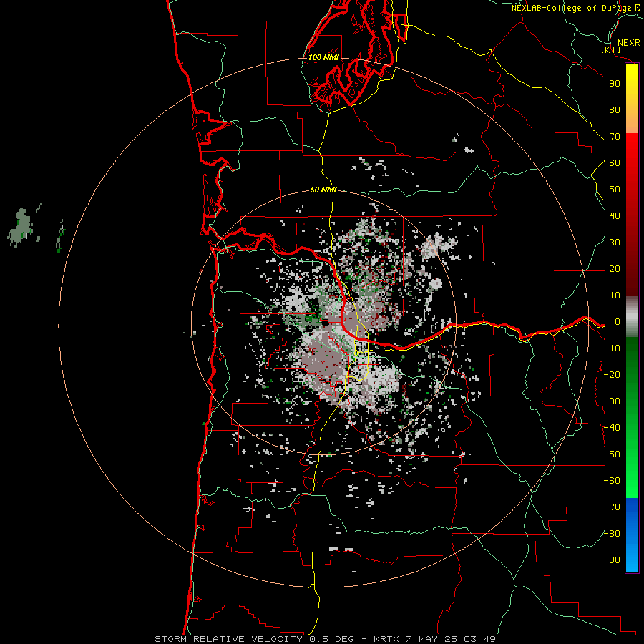
Task: Click the radar echo blob off the coast
Action: [21, 227]
